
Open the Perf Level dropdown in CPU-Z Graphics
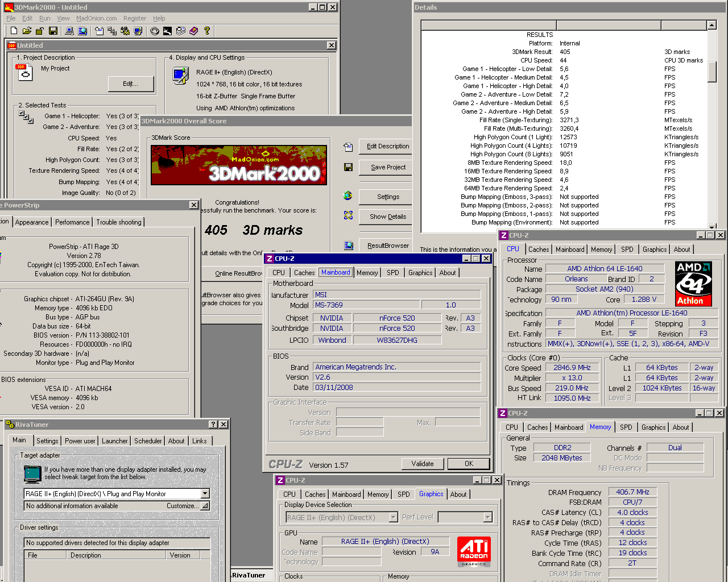(487, 517)
